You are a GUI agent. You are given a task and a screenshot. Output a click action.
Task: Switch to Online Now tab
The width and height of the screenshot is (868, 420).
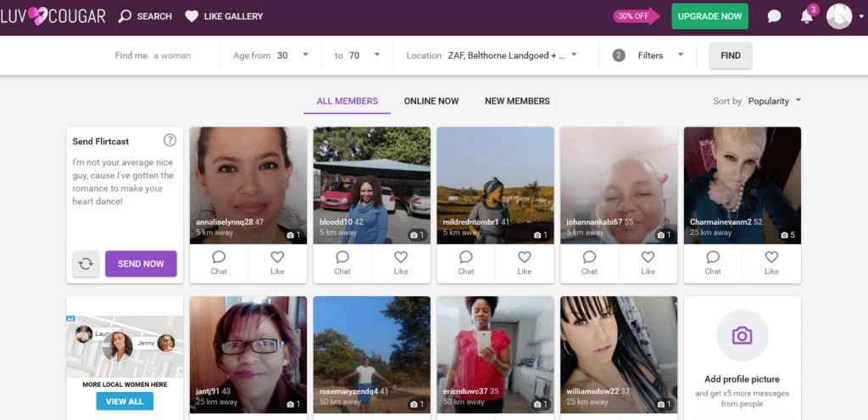(x=431, y=102)
